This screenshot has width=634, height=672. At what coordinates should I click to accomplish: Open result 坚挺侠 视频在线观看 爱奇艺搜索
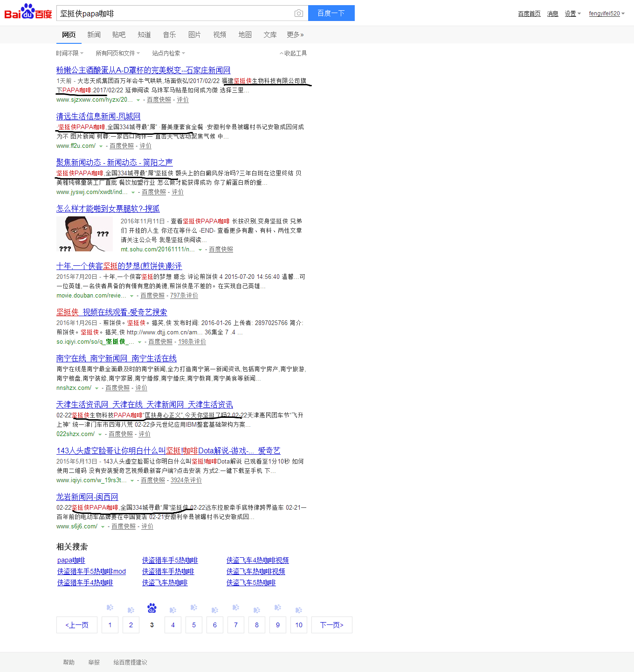(111, 312)
